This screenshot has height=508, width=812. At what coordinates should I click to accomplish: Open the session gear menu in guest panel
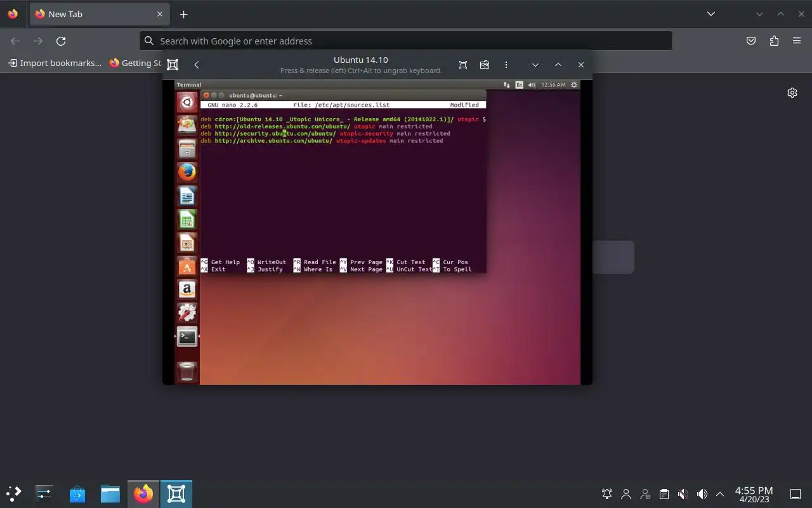click(574, 84)
